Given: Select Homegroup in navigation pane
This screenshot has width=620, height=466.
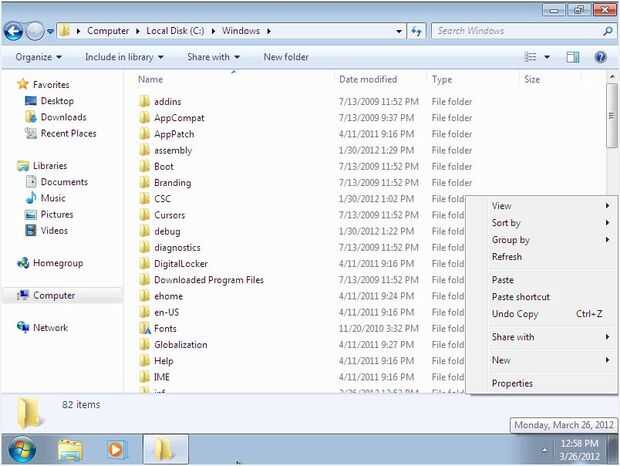Looking at the screenshot, I should (x=58, y=263).
